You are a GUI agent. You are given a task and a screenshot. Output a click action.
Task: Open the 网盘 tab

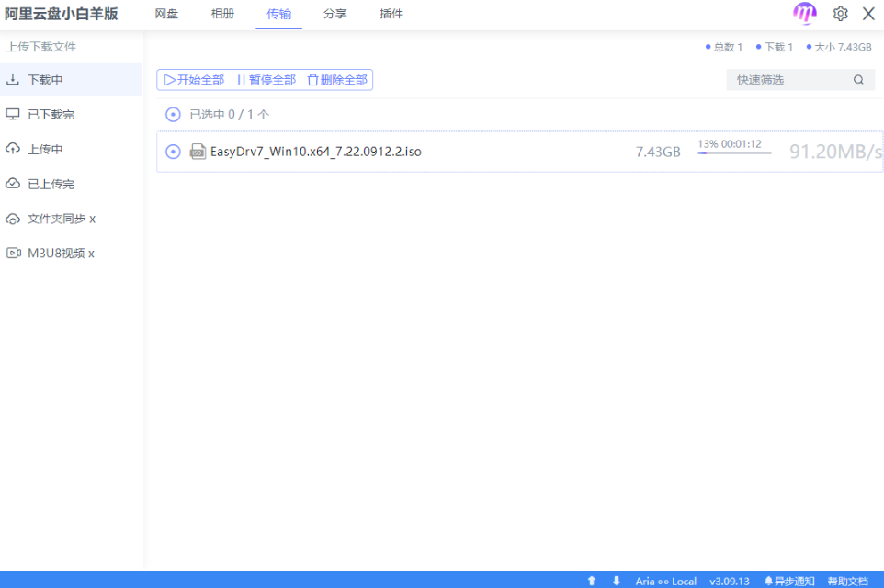coord(166,14)
